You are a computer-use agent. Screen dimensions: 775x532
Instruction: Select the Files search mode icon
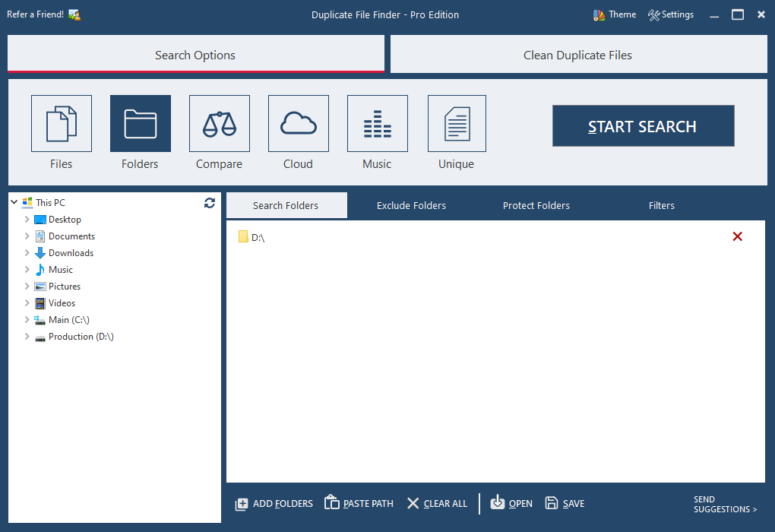click(61, 123)
